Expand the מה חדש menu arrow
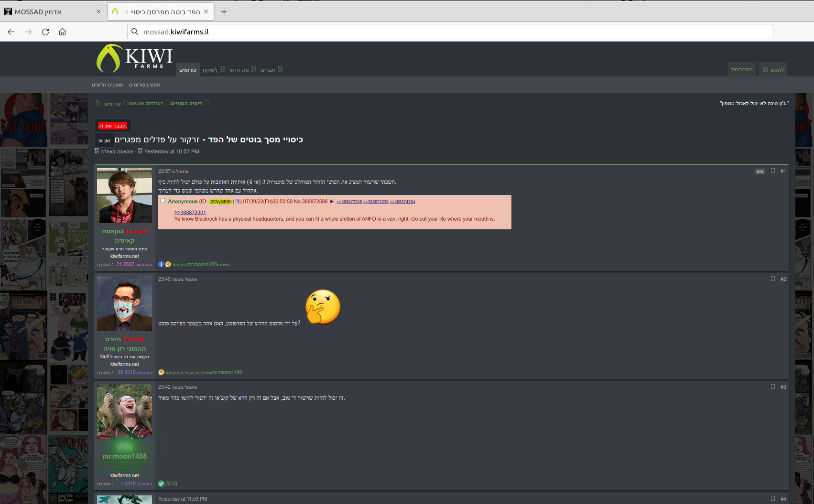Screen dimensions: 814x504 pos(253,69)
